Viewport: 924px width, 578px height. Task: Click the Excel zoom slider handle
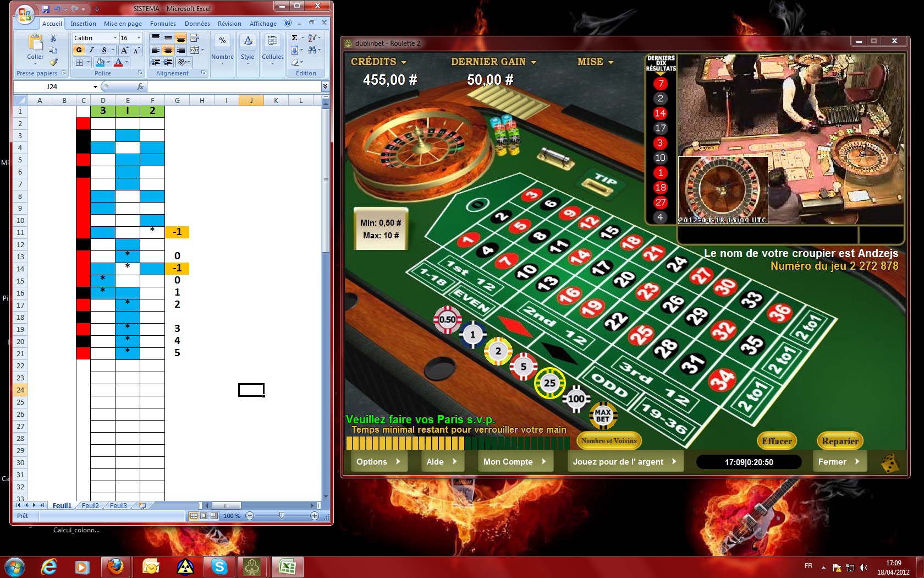[282, 516]
